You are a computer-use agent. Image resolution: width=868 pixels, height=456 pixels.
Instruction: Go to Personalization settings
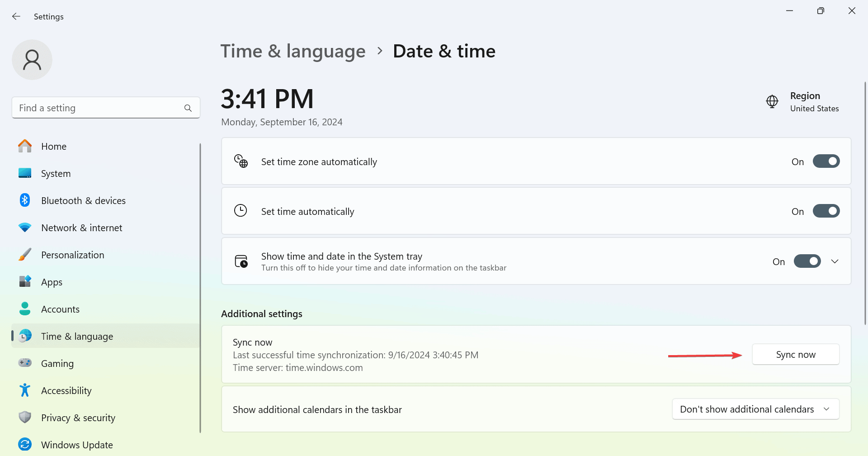pyautogui.click(x=72, y=255)
